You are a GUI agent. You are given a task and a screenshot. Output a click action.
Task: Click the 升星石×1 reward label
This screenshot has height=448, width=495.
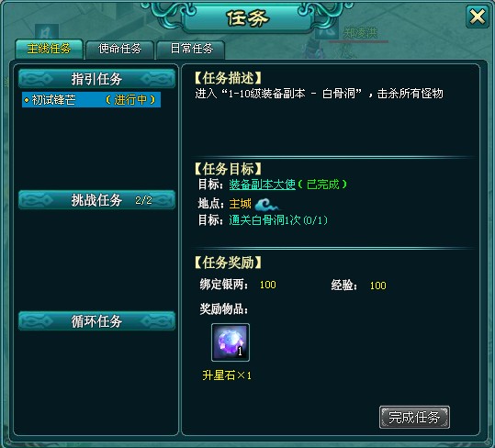tap(227, 375)
